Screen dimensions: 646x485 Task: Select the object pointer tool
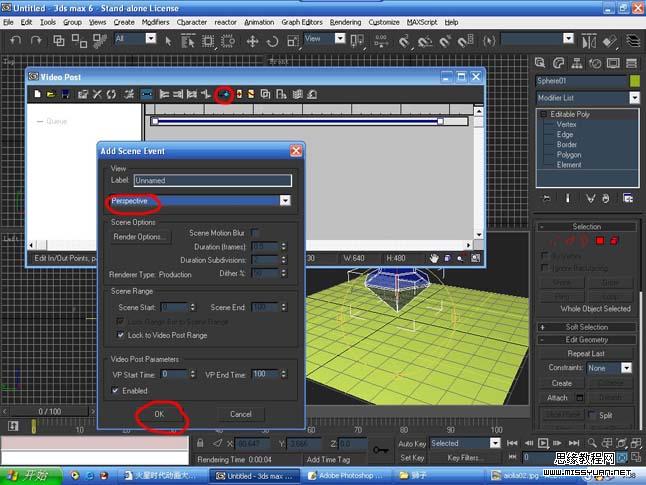coord(168,41)
